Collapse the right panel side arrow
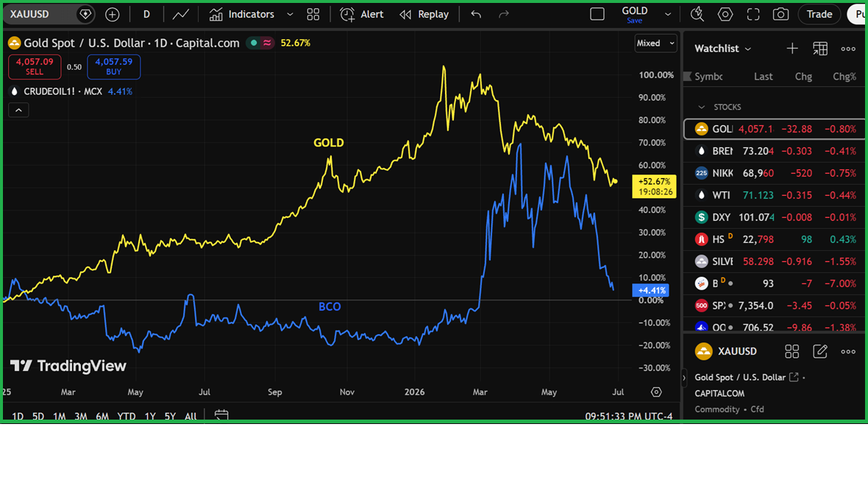Viewport: 868px width, 477px height. click(684, 378)
